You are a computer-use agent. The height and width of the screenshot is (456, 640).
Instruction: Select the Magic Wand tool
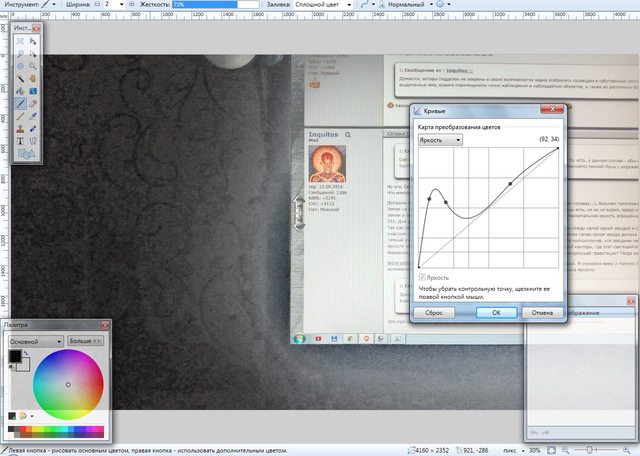pyautogui.click(x=20, y=78)
